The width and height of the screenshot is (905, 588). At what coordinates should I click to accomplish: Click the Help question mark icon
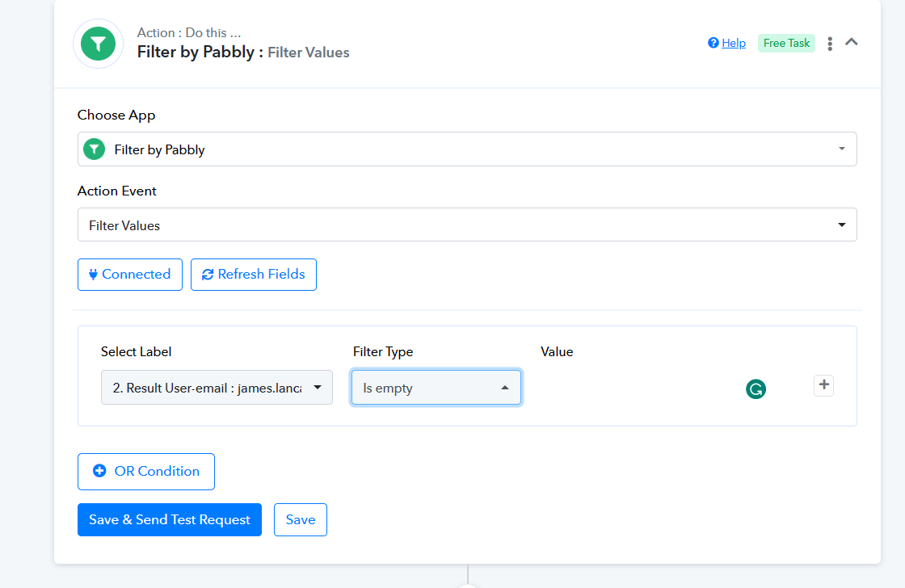point(713,43)
